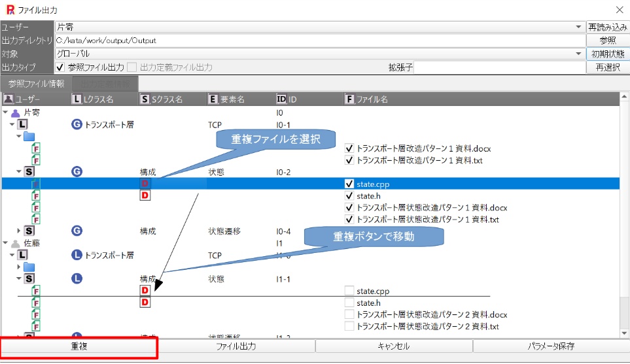Viewport: 630px width, 364px height.
Task: Click the grey user icon next to 佐藤
Action: [x=15, y=243]
